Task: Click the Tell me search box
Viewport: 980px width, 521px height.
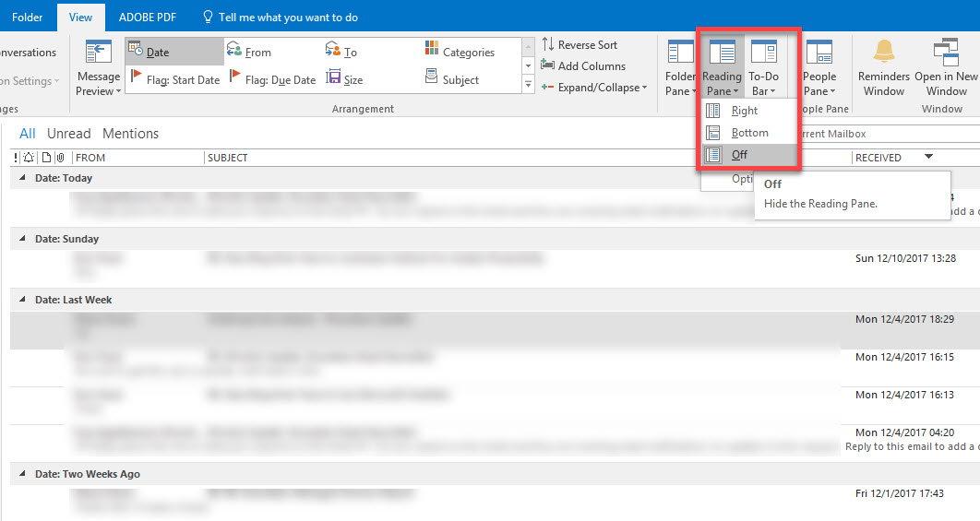Action: pyautogui.click(x=287, y=18)
